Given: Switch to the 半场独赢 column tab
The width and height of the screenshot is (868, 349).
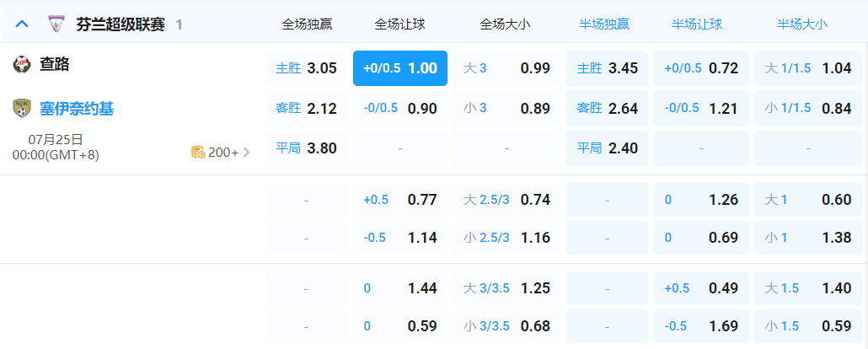Looking at the screenshot, I should [604, 24].
